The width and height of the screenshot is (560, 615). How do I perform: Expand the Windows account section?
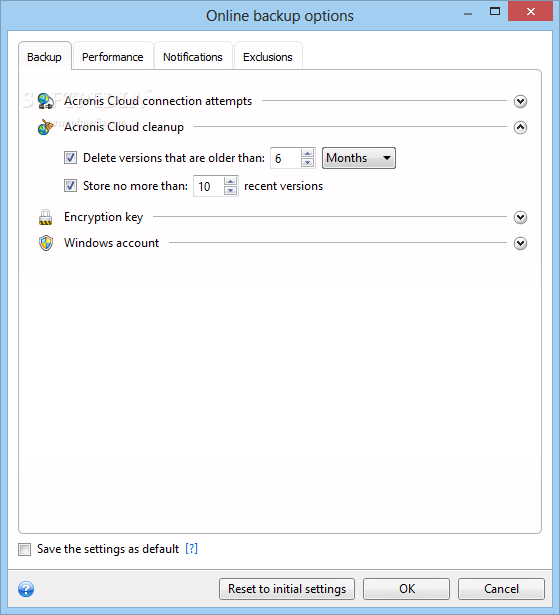(520, 243)
